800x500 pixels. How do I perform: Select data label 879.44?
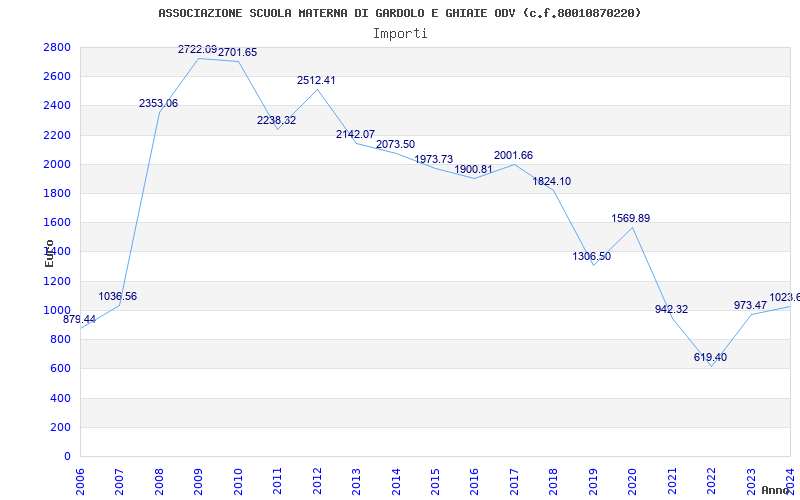(x=79, y=319)
